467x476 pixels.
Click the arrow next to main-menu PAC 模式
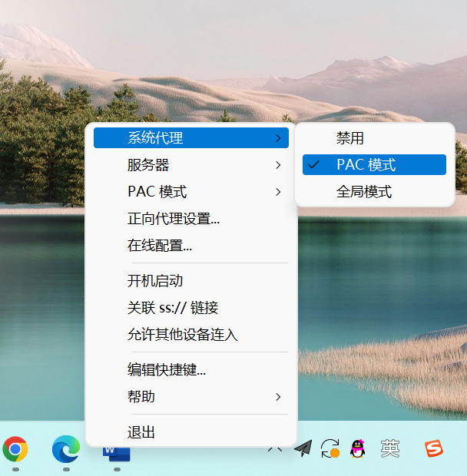tap(278, 192)
